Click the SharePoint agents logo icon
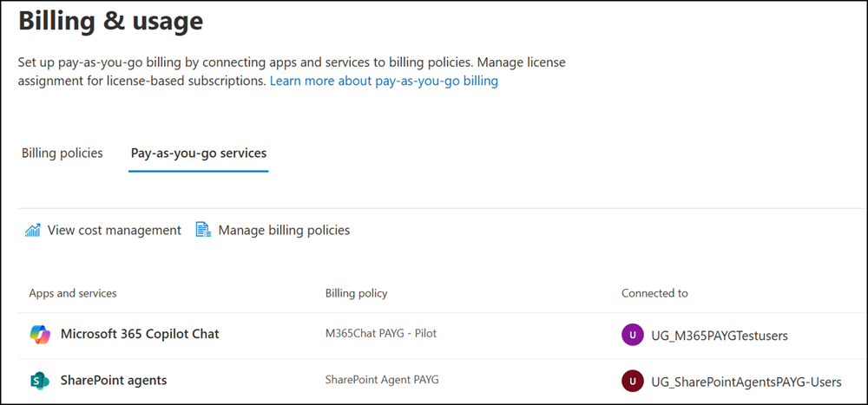The width and height of the screenshot is (868, 405). pos(40,381)
